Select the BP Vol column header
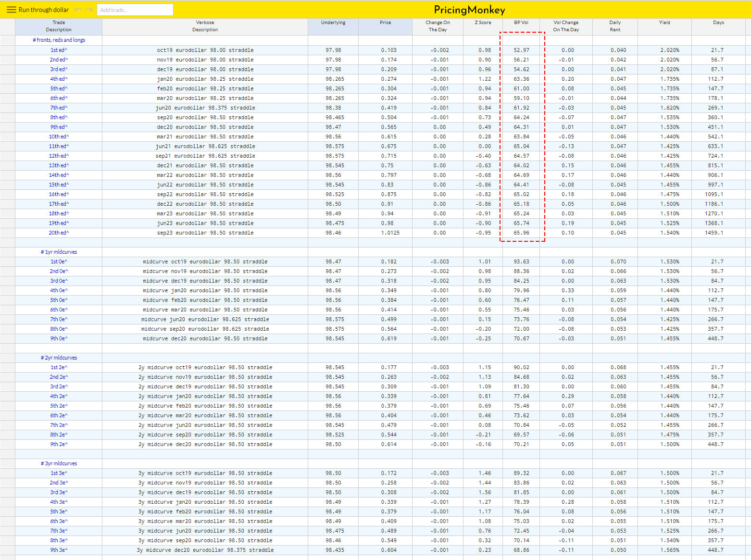Image resolution: width=751 pixels, height=560 pixels. pos(521,26)
